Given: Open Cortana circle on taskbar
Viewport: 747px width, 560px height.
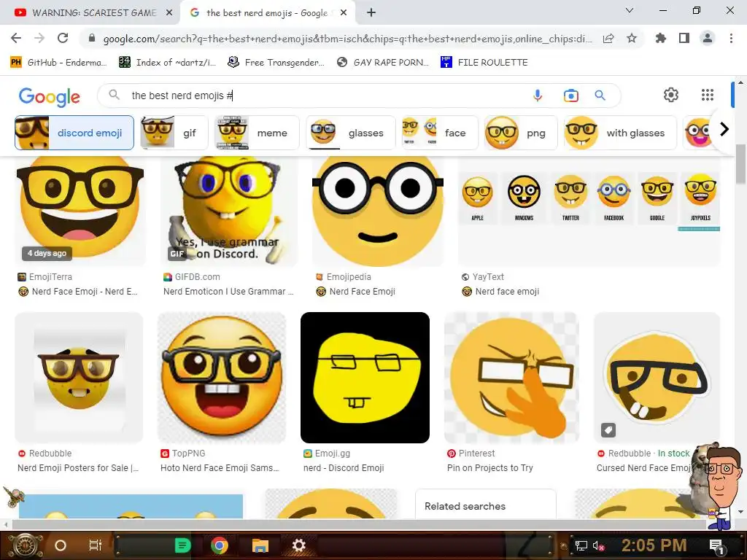Looking at the screenshot, I should point(61,545).
